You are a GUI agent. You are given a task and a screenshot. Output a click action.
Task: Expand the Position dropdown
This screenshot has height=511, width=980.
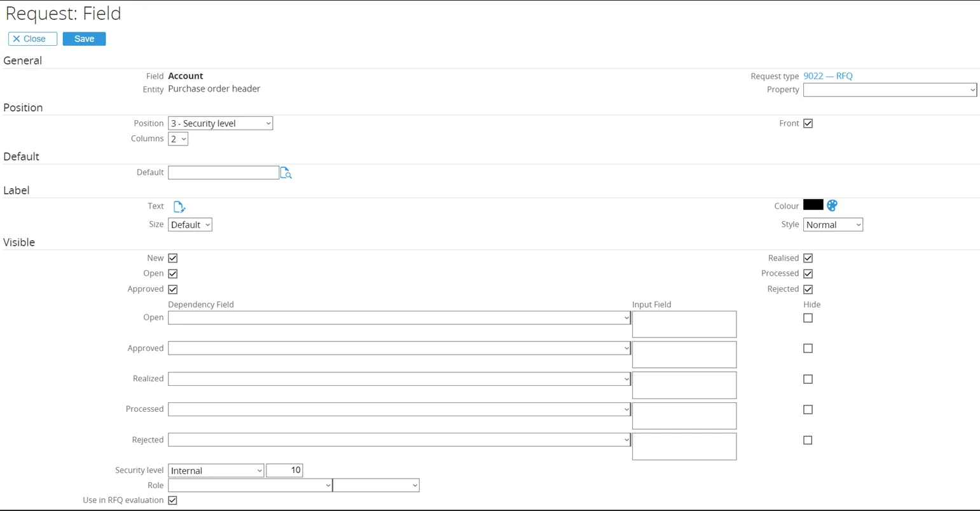coord(220,123)
